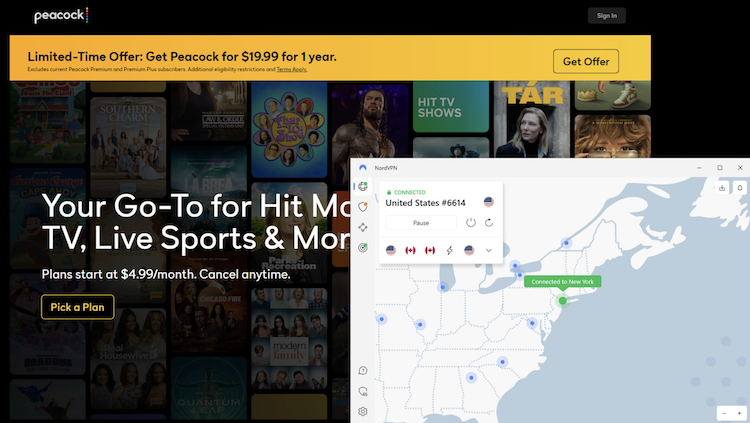Open the help question-mark icon in NordVPN sidebar

(363, 370)
